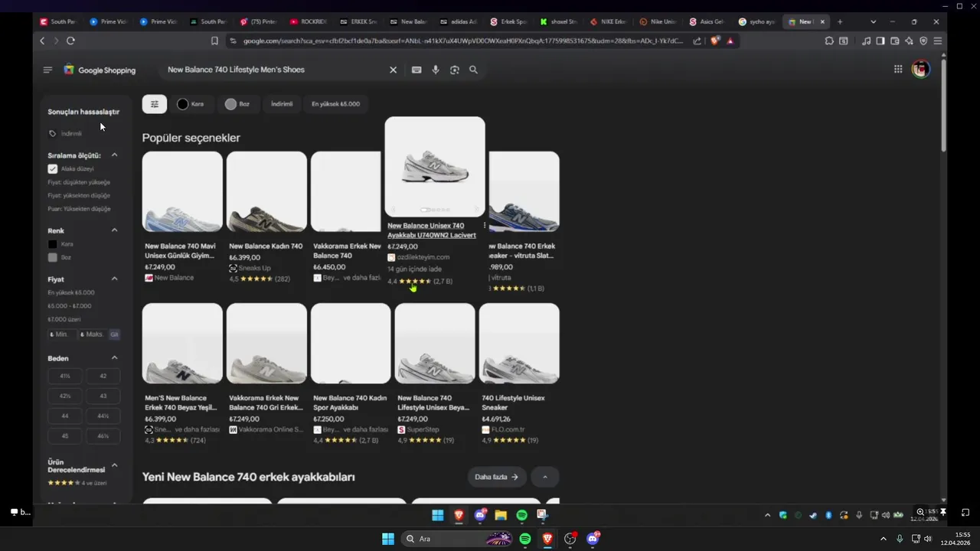Apply the En yüksek ₺5.000 chip
This screenshot has width=980, height=551.
pos(335,104)
